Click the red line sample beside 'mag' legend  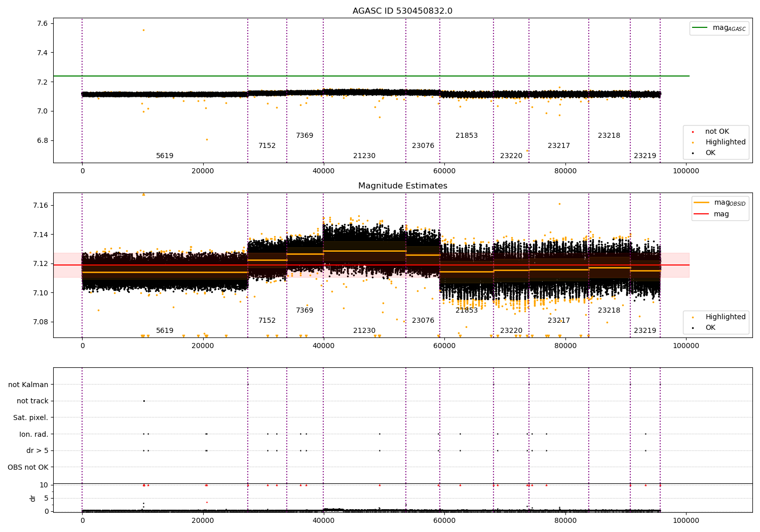pos(702,214)
